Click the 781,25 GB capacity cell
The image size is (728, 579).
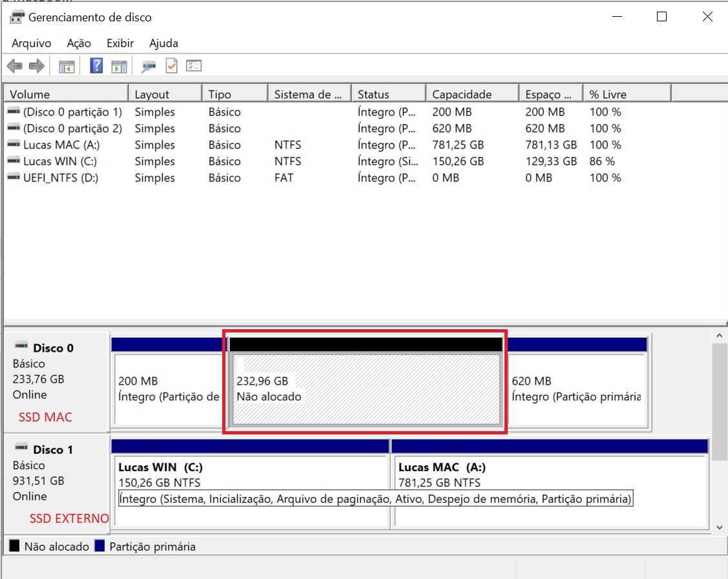[458, 145]
